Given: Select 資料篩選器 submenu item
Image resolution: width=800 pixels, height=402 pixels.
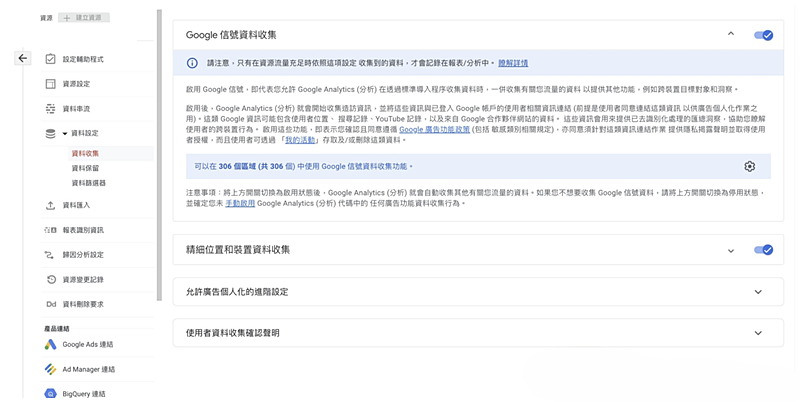Looking at the screenshot, I should [89, 183].
